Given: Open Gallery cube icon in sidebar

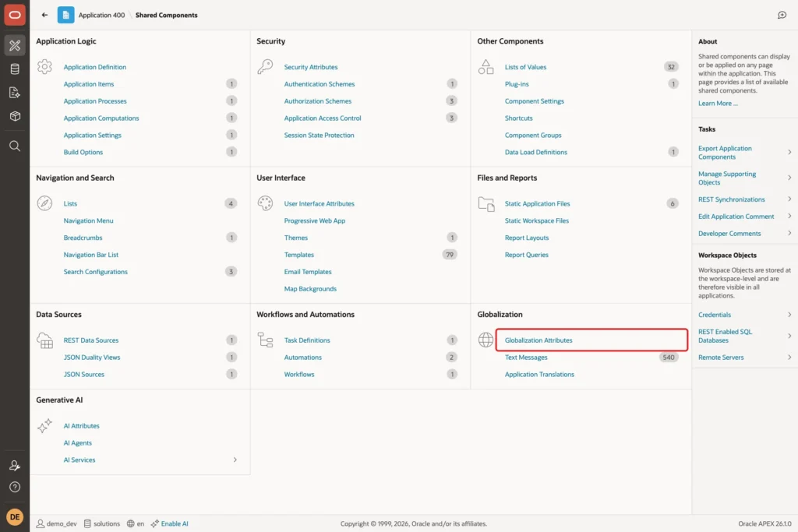Looking at the screenshot, I should pos(15,116).
